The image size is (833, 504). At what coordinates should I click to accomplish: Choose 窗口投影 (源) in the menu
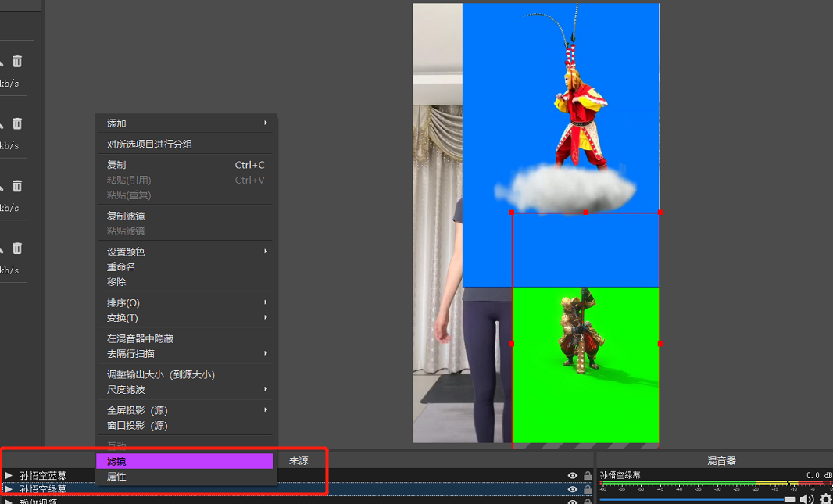[x=185, y=425]
